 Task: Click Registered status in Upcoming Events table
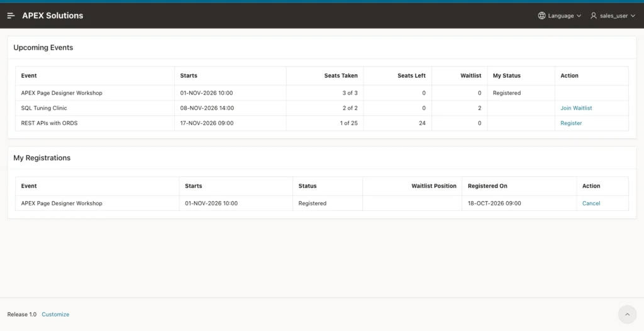click(507, 93)
